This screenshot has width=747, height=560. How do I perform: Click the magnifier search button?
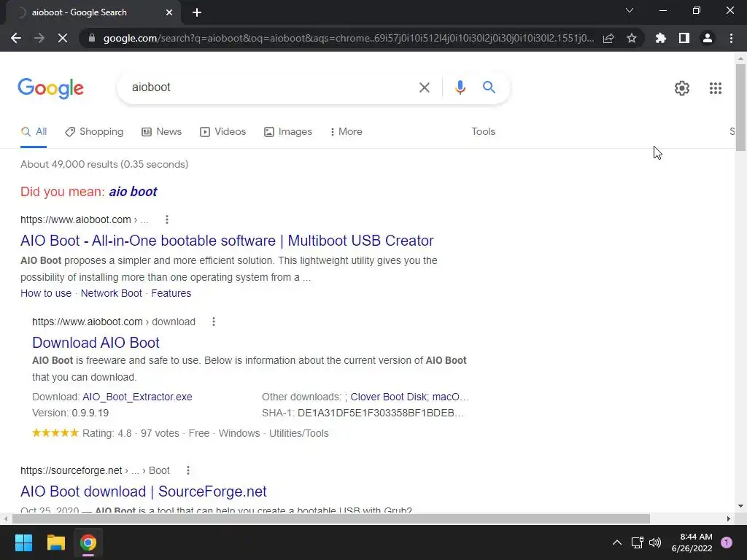tap(489, 87)
